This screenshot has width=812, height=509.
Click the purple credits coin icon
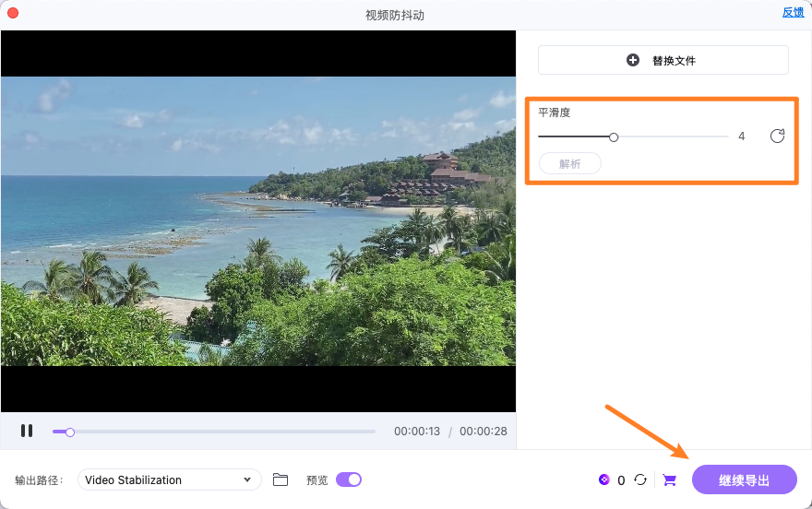[604, 479]
